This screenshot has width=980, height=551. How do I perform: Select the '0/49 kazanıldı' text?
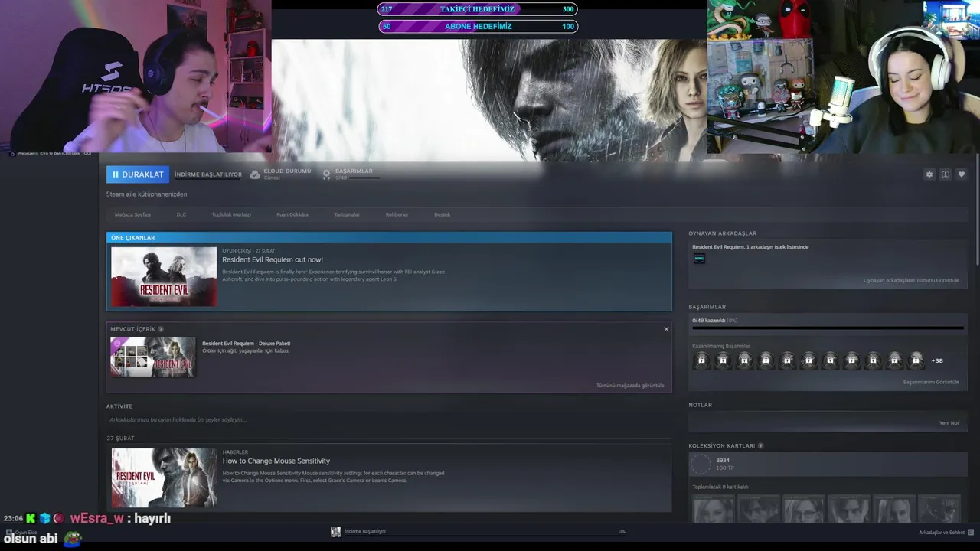click(709, 321)
